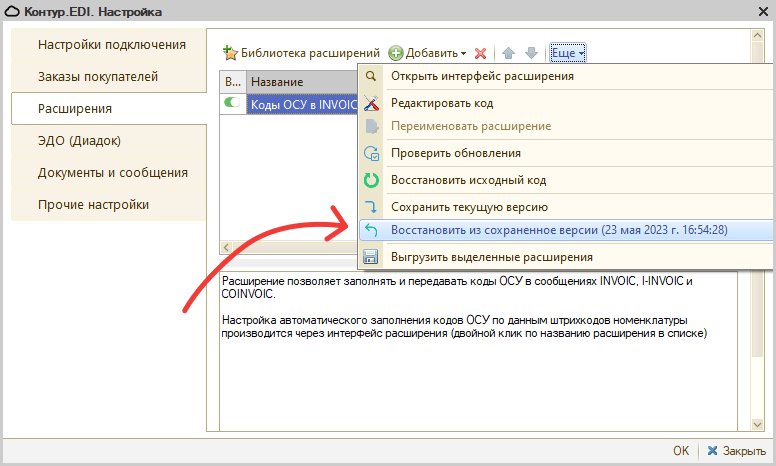Expand the Еще menu

(568, 53)
